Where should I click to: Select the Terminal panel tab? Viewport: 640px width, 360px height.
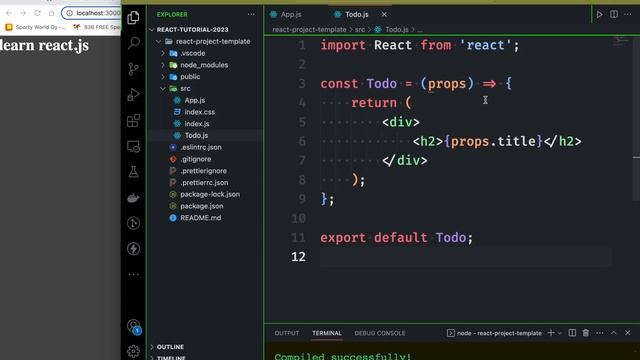(327, 333)
